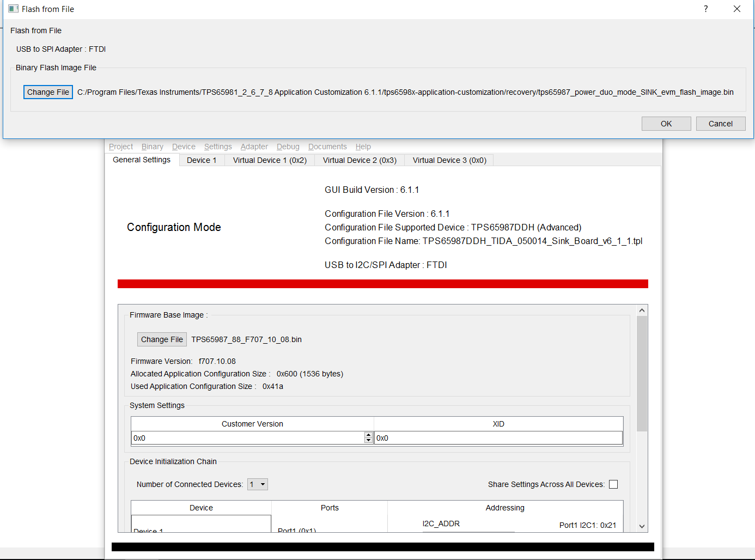
Task: Click the GUI Build Version 6.1.1 text
Action: [x=372, y=190]
